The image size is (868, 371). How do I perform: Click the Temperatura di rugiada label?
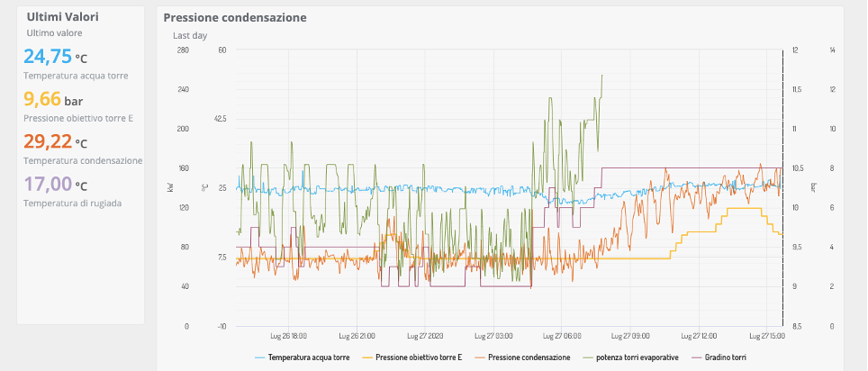pos(73,204)
